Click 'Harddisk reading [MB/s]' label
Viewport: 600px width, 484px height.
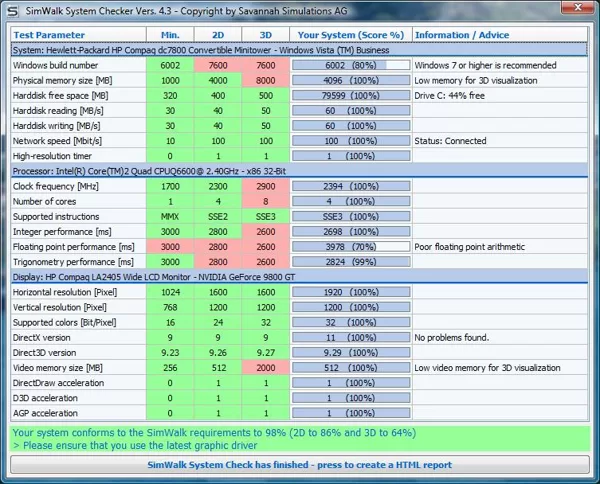(58, 111)
